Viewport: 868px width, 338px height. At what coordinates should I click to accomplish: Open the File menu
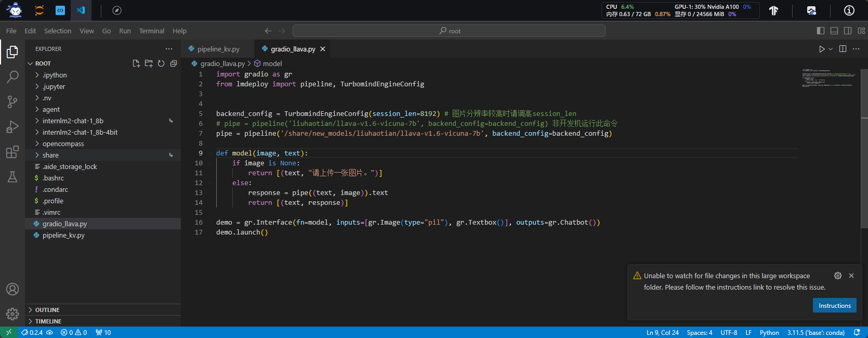tap(11, 31)
